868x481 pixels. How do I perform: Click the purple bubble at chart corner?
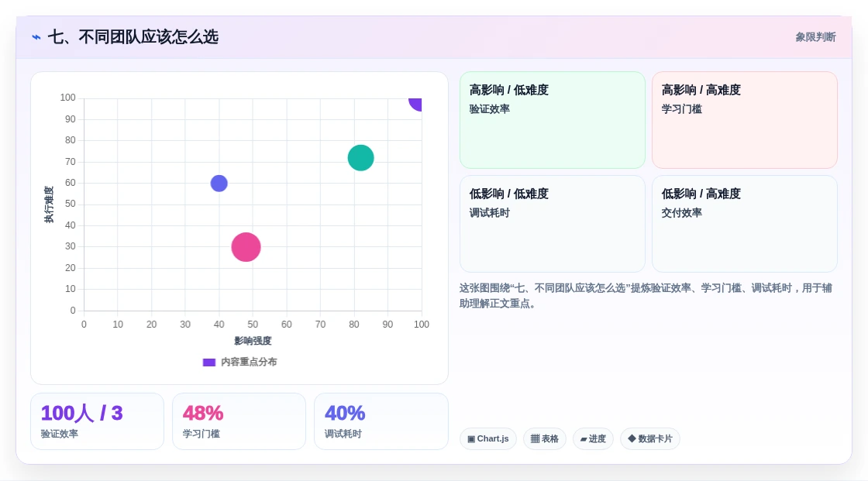[x=416, y=103]
